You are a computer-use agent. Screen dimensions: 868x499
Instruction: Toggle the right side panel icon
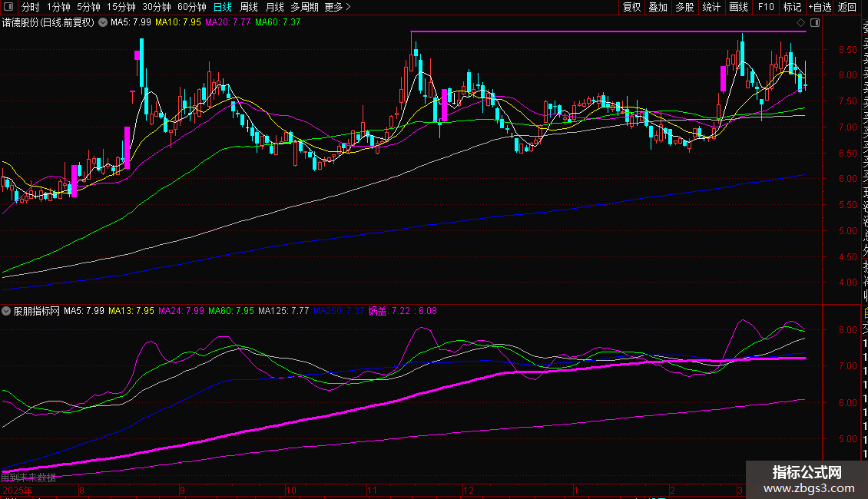coord(814,22)
